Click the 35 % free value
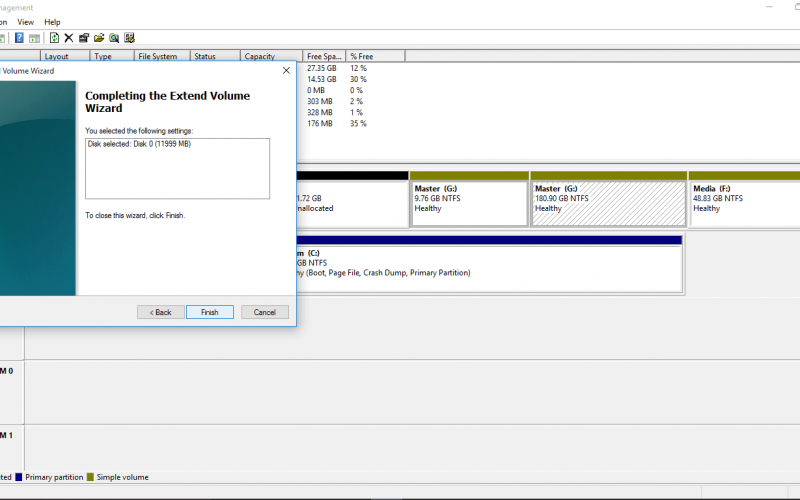Viewport: 800px width, 500px height. (358, 123)
